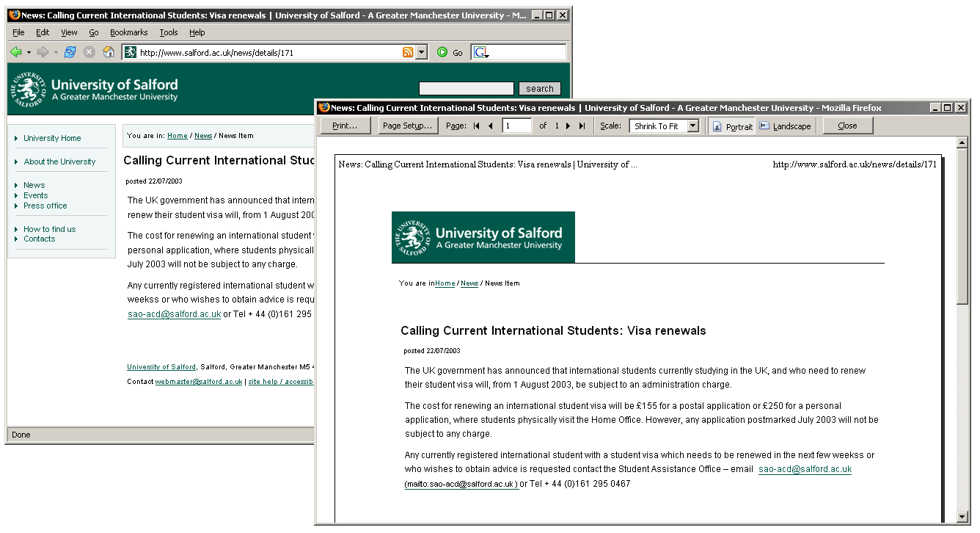Go to the Home page icon
This screenshot has width=980, height=533.
[x=109, y=52]
